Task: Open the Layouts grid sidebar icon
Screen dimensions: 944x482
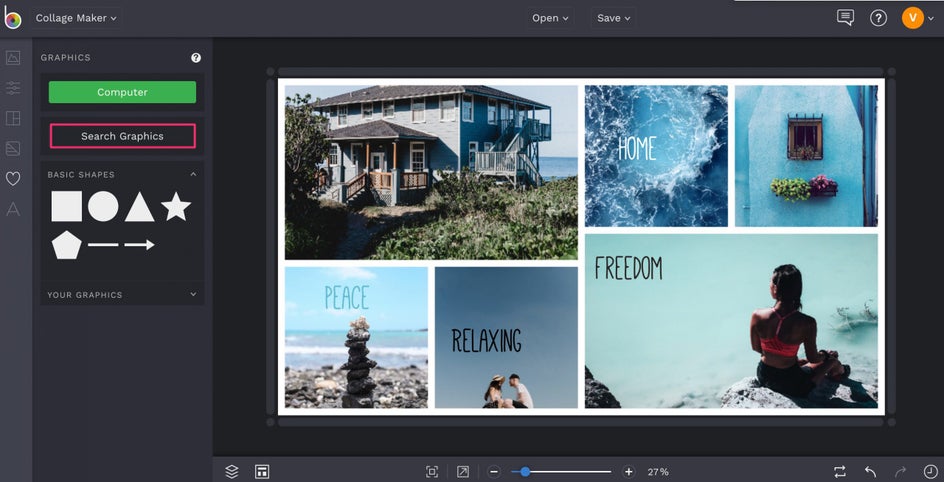Action: pos(13,118)
